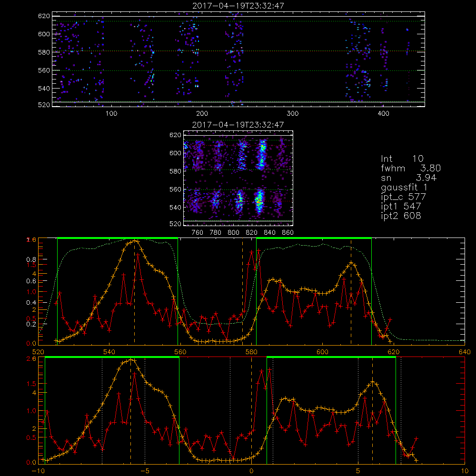Click the 'gaussfit 1' text line
The image size is (476, 476).
point(404,187)
